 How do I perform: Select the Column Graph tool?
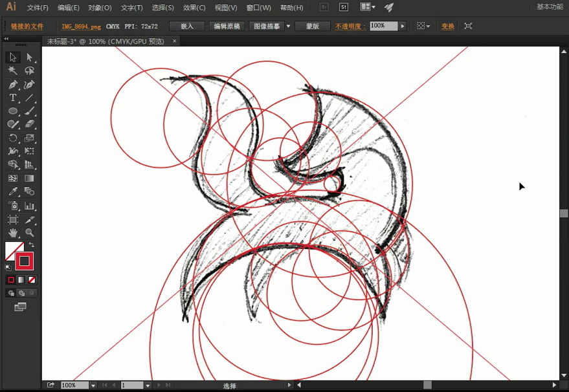coord(29,206)
